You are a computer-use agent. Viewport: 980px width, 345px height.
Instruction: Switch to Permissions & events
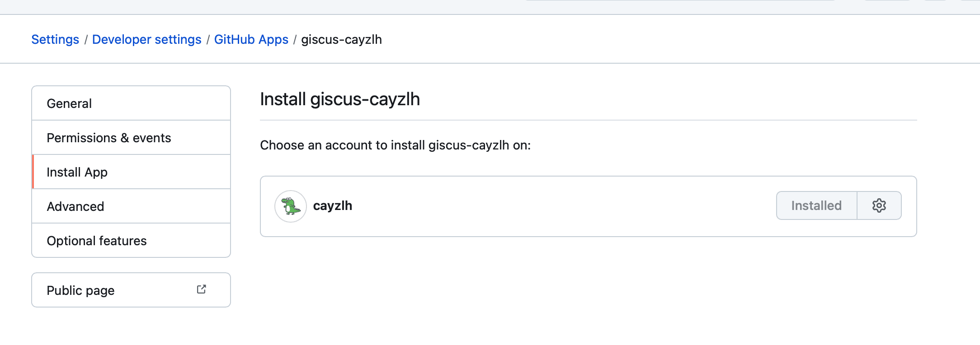pos(108,138)
